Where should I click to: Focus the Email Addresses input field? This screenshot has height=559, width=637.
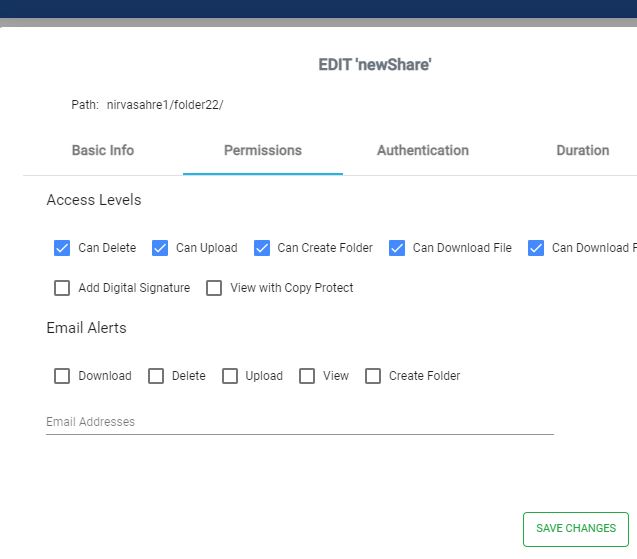(300, 422)
